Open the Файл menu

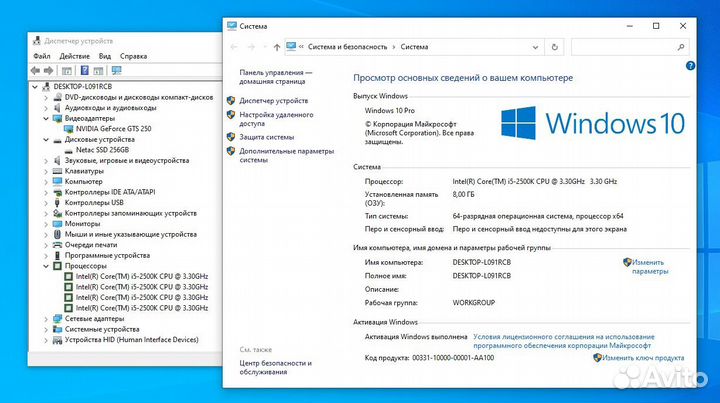(x=42, y=56)
